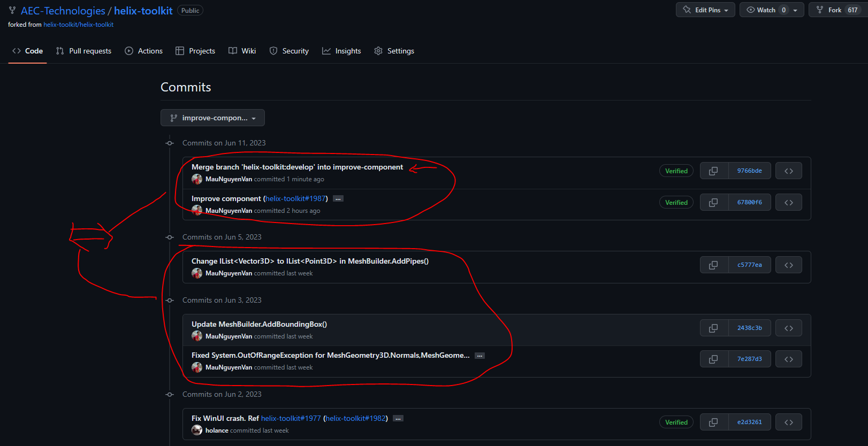Viewport: 868px width, 446px height.
Task: Switch to the Projects tab
Action: pos(195,51)
